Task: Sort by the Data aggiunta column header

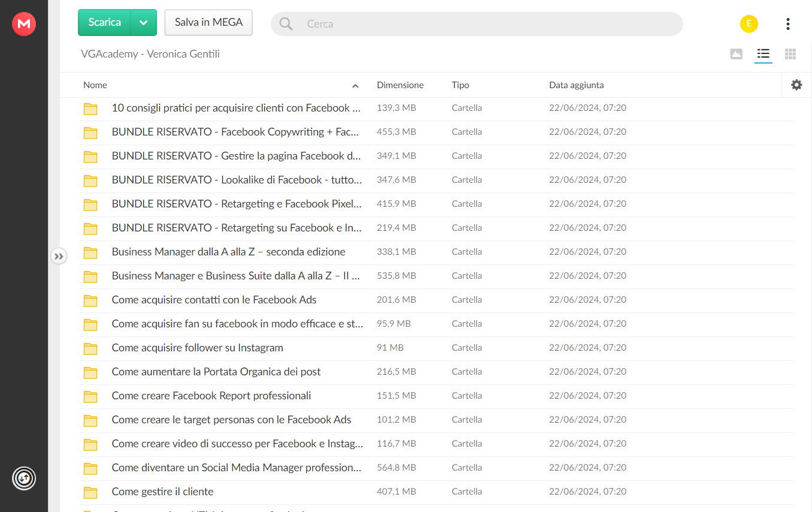Action: [576, 85]
